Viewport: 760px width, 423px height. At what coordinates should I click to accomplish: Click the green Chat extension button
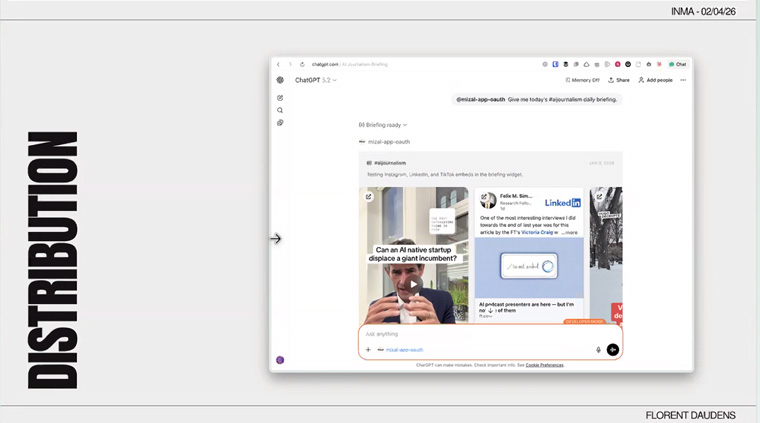coord(678,64)
